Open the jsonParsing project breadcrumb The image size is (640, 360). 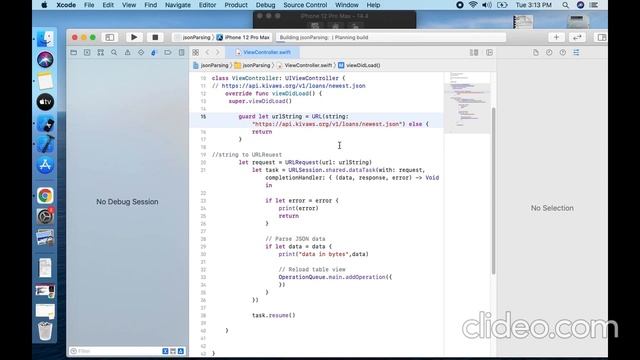tap(211, 65)
